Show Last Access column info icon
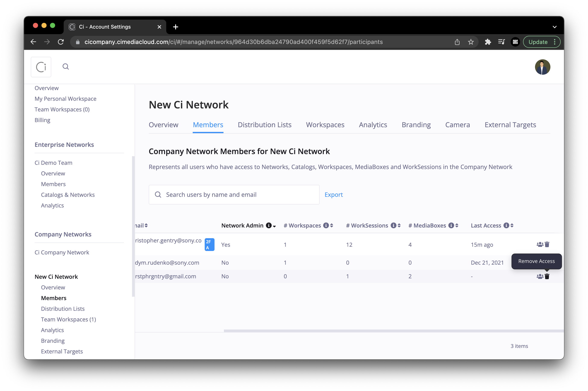This screenshot has height=391, width=588. [x=506, y=225]
